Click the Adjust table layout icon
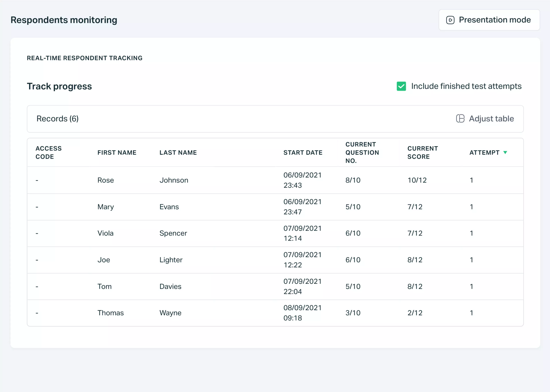Screen dimensions: 550x392 pyautogui.click(x=460, y=119)
